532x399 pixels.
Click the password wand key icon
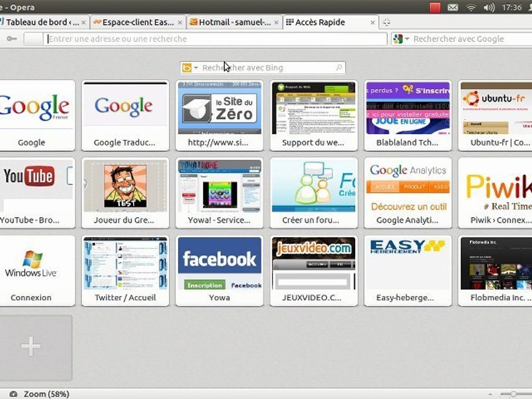(x=12, y=39)
